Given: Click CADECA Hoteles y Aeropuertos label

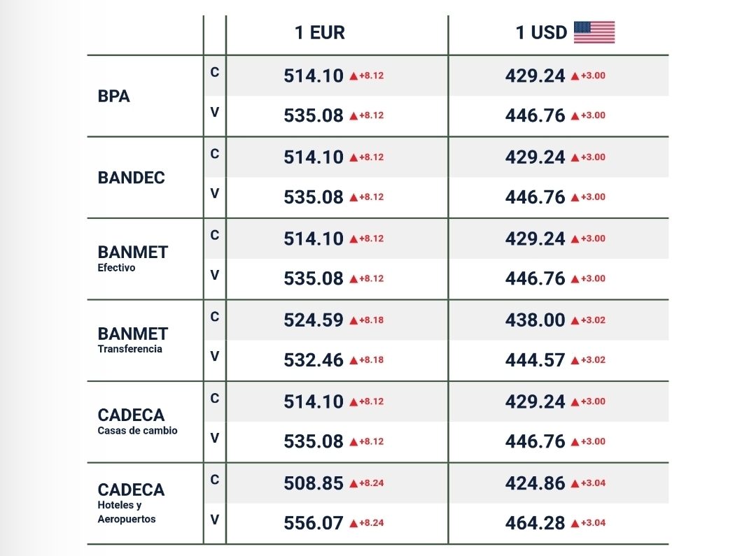Looking at the screenshot, I should click(x=131, y=502).
